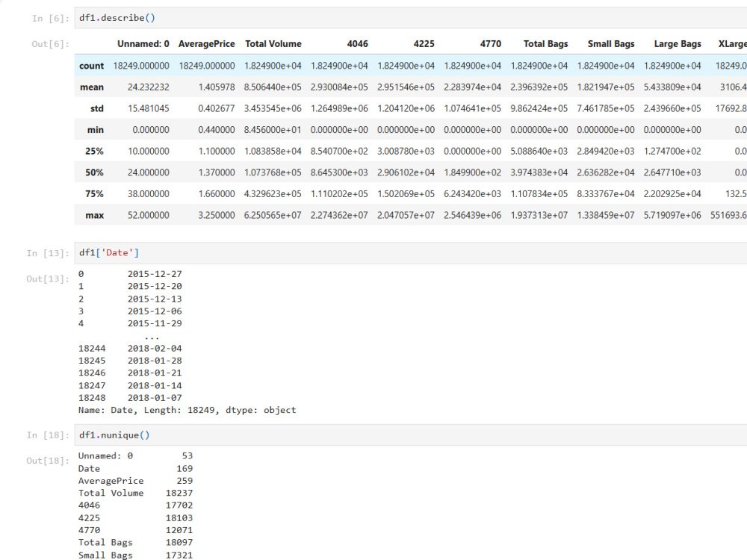747x560 pixels.
Task: Click the 50% row label
Action: click(94, 172)
